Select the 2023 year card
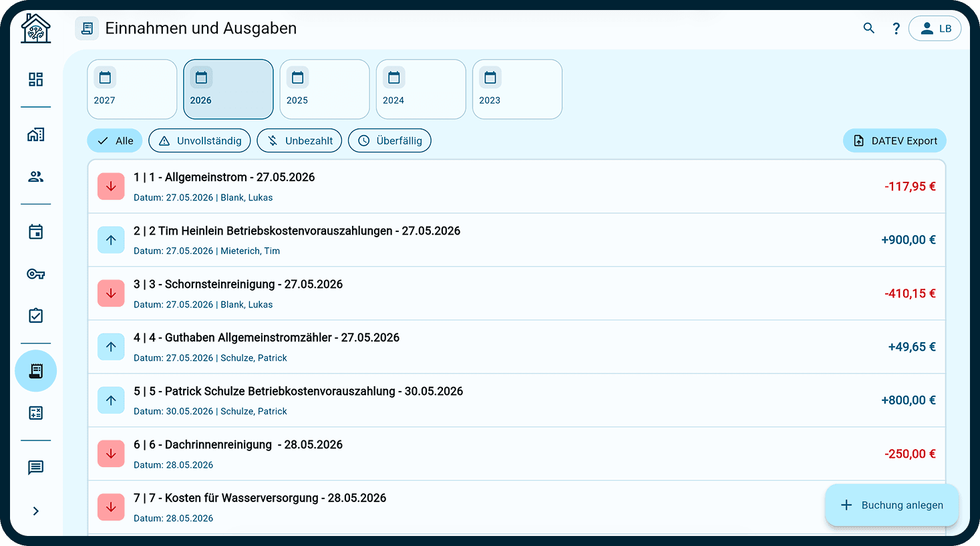 [516, 90]
